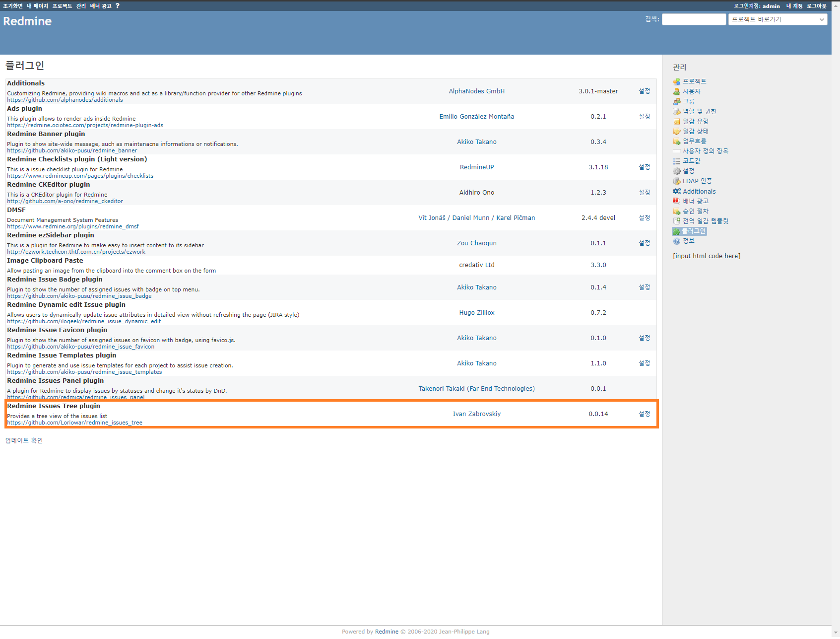Click the 업무흐름 workflow icon

pyautogui.click(x=677, y=141)
